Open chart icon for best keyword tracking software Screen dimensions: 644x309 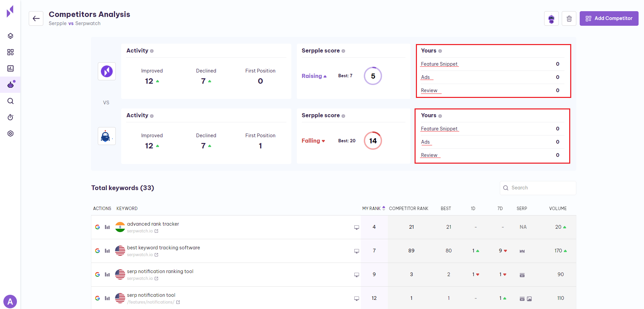[x=107, y=251]
